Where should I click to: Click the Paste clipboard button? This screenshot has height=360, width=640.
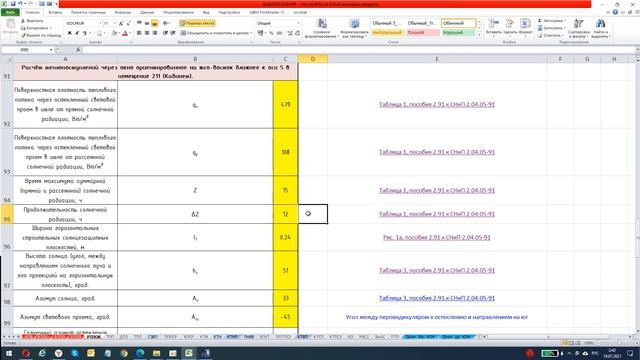[11, 28]
